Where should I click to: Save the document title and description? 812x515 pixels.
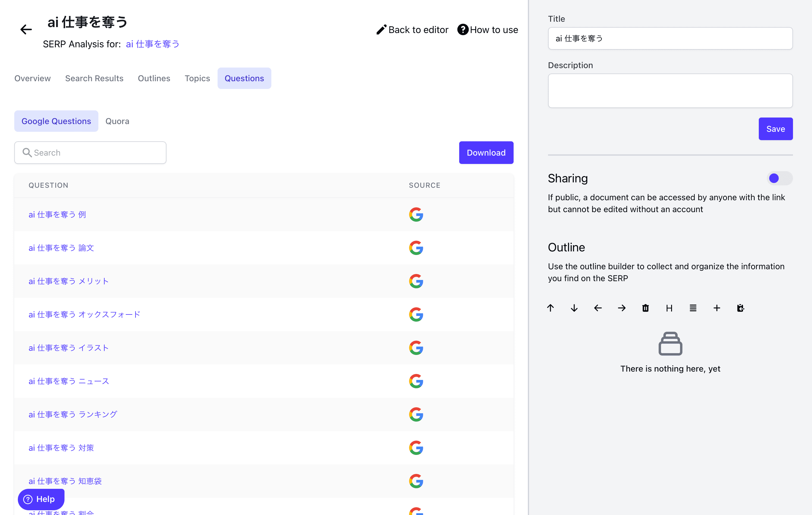[x=775, y=129]
